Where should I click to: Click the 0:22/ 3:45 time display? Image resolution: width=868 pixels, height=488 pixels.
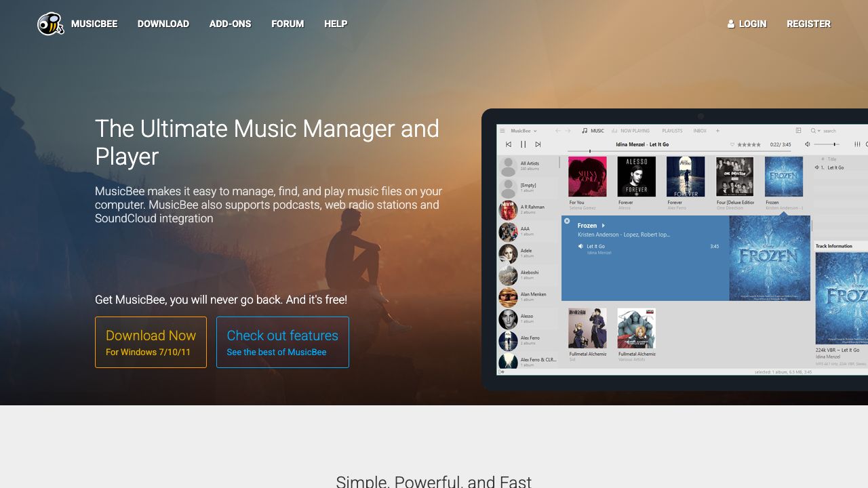coord(781,144)
